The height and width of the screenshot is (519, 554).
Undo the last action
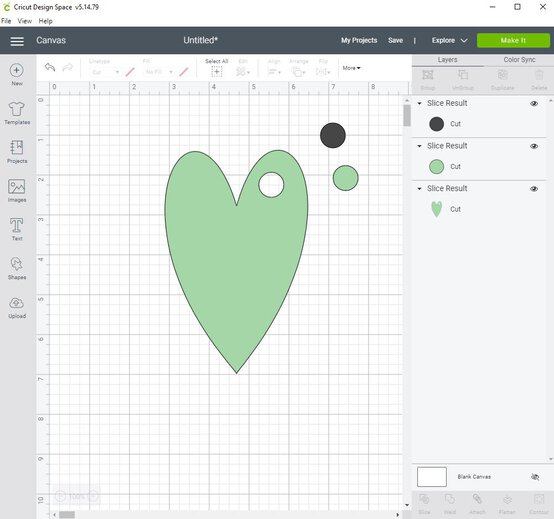[x=50, y=67]
